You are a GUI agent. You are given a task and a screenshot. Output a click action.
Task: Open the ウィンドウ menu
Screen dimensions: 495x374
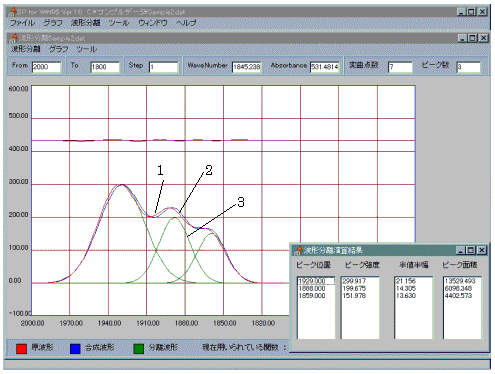(x=153, y=23)
